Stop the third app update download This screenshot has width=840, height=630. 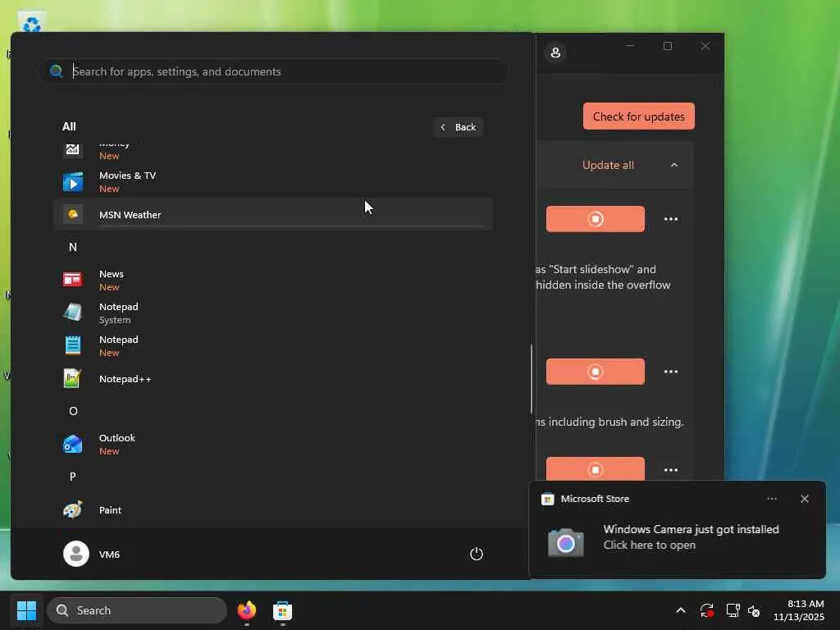(x=596, y=468)
